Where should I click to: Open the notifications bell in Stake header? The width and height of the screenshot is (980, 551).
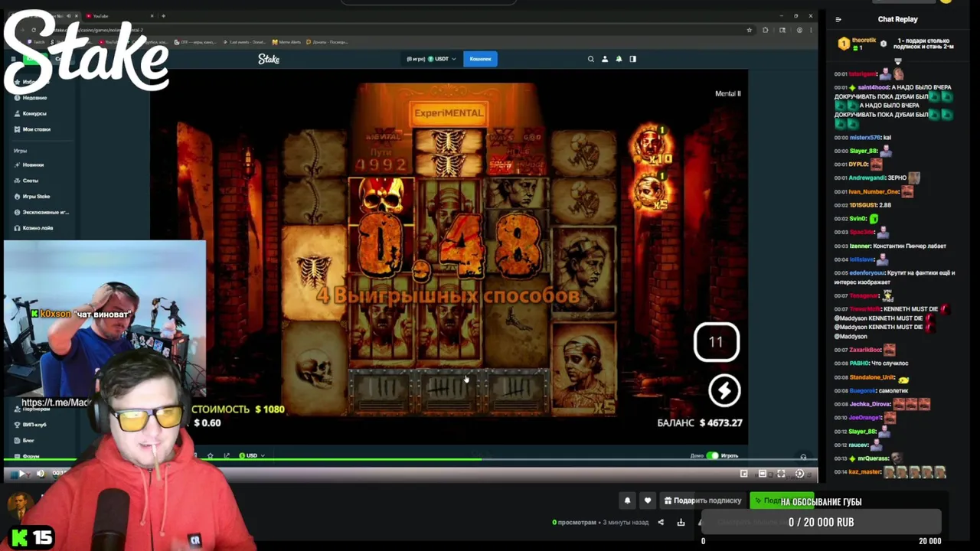click(619, 59)
